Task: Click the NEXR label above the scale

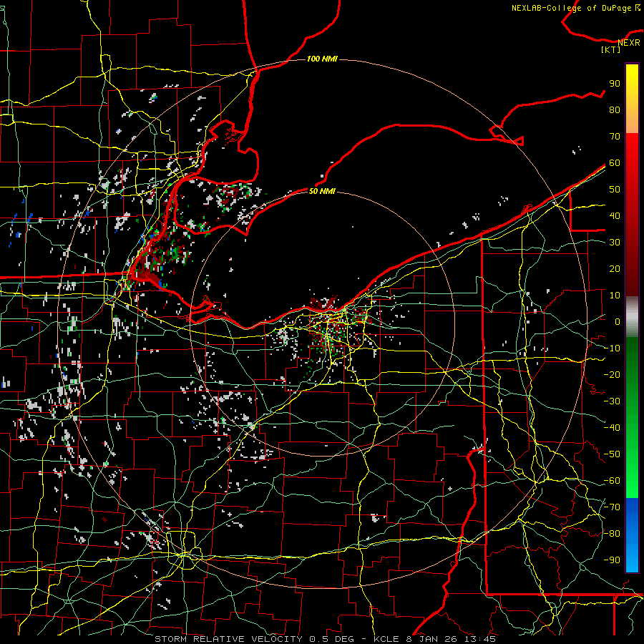Action: (x=629, y=43)
